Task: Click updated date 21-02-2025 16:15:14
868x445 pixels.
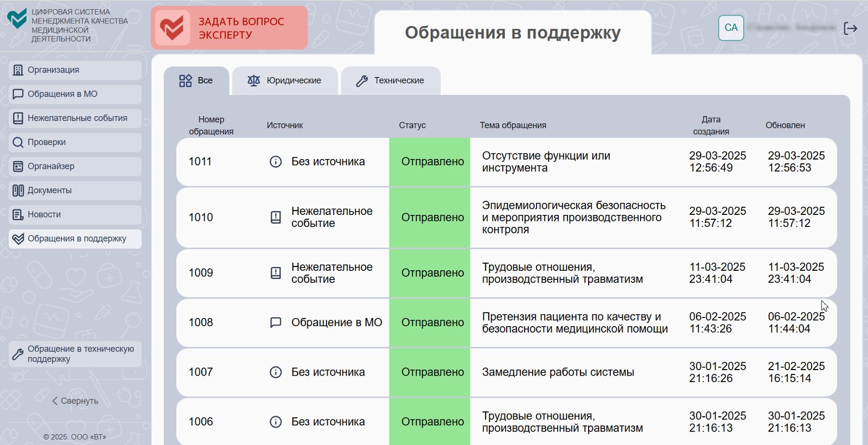Action: tap(796, 372)
